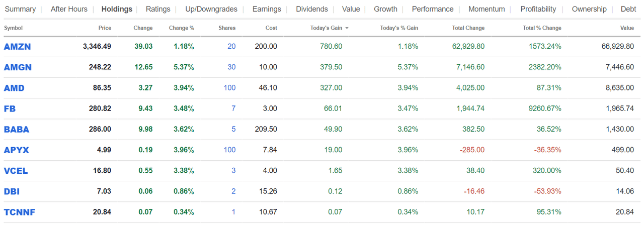Image resolution: width=644 pixels, height=226 pixels.
Task: Go to the Ownership tab
Action: pos(589,9)
